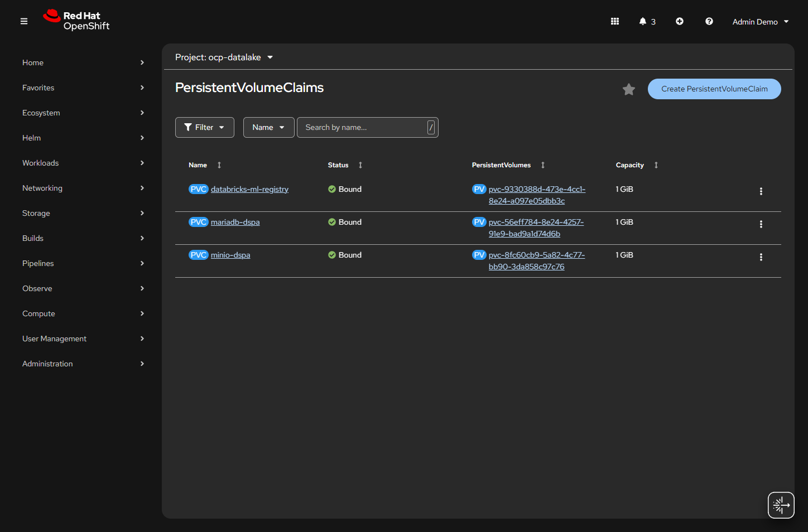The height and width of the screenshot is (532, 808).
Task: Click the plus import icon
Action: click(680, 21)
